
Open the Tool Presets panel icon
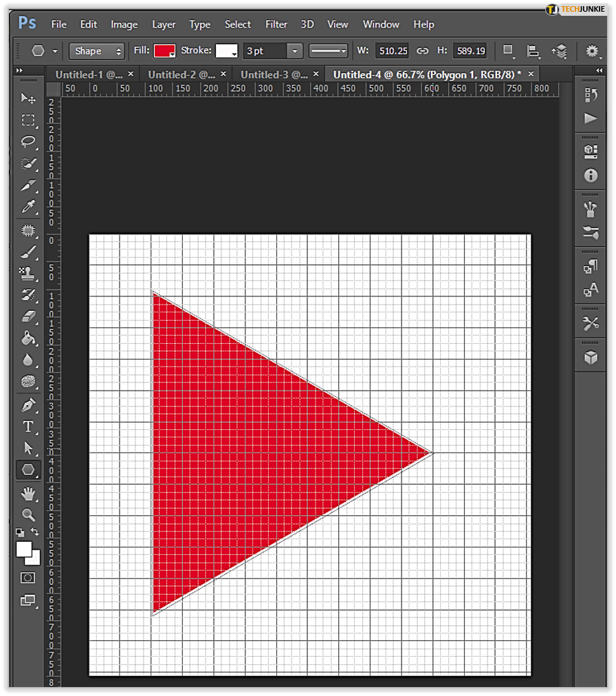[591, 232]
